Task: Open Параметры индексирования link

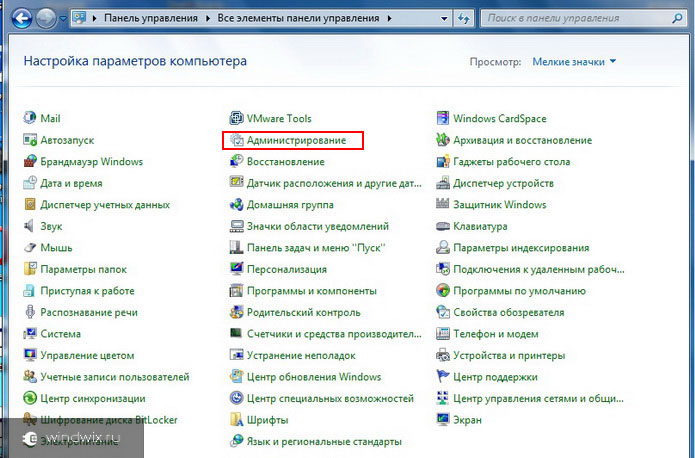Action: point(521,248)
